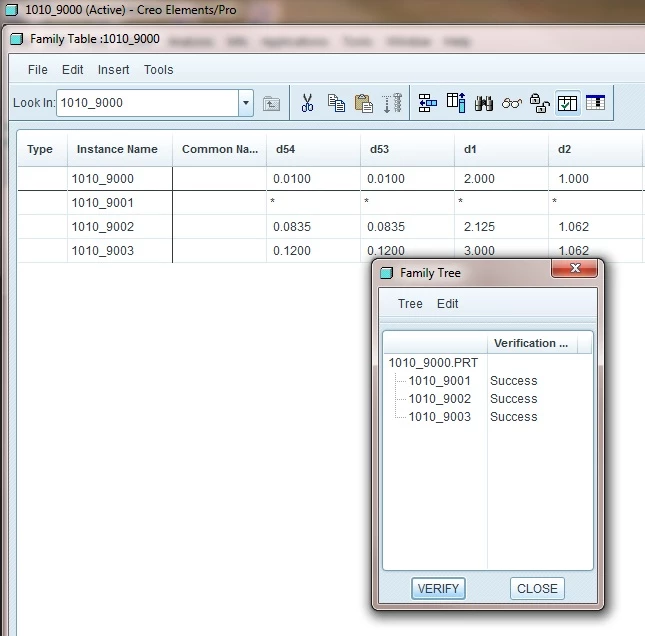This screenshot has height=636, width=645.
Task: Select 1010_9000.PRT root in Family Tree
Action: 433,362
